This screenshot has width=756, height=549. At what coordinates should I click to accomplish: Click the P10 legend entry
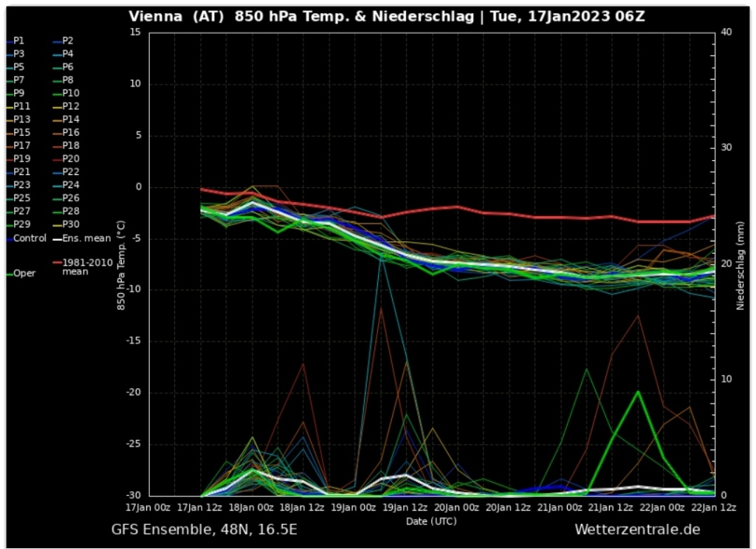pyautogui.click(x=70, y=93)
